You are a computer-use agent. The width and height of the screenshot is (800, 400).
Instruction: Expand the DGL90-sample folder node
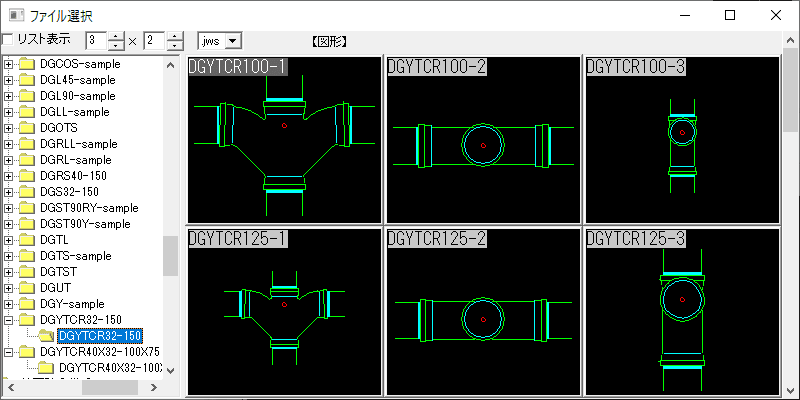8,96
